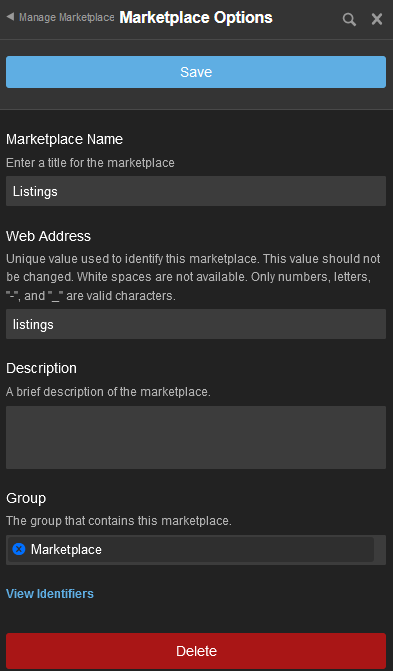Open the View Identifiers link
Viewport: 393px width, 671px height.
point(50,594)
